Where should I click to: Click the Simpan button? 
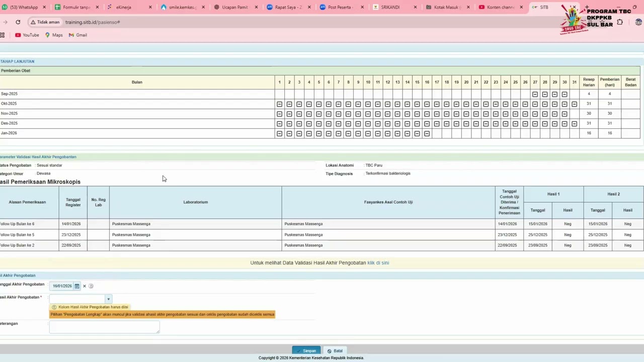click(x=306, y=351)
